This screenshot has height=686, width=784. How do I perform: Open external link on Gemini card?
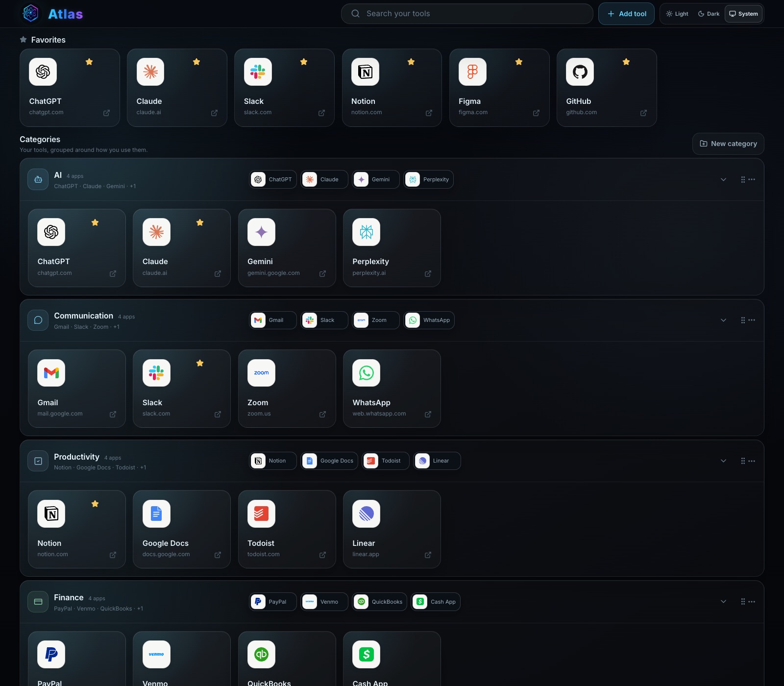pos(322,273)
